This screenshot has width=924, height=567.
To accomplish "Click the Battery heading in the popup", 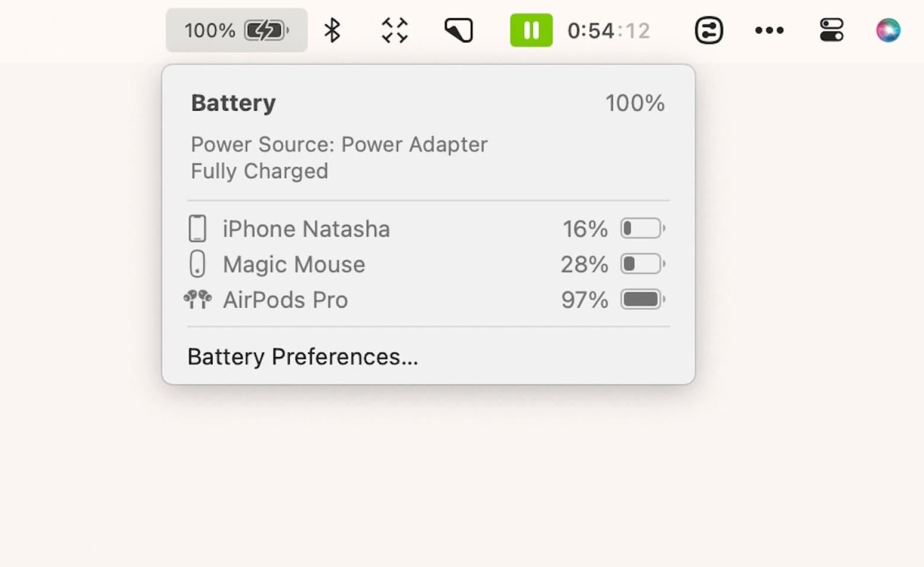I will click(x=233, y=103).
